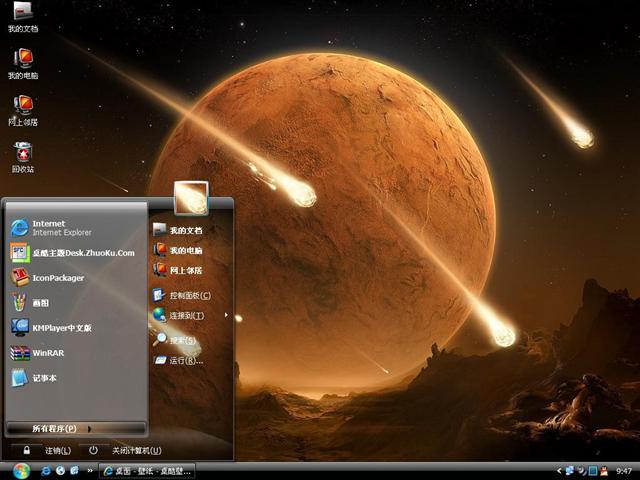Open 画图 paint program in Start menu

(77, 303)
